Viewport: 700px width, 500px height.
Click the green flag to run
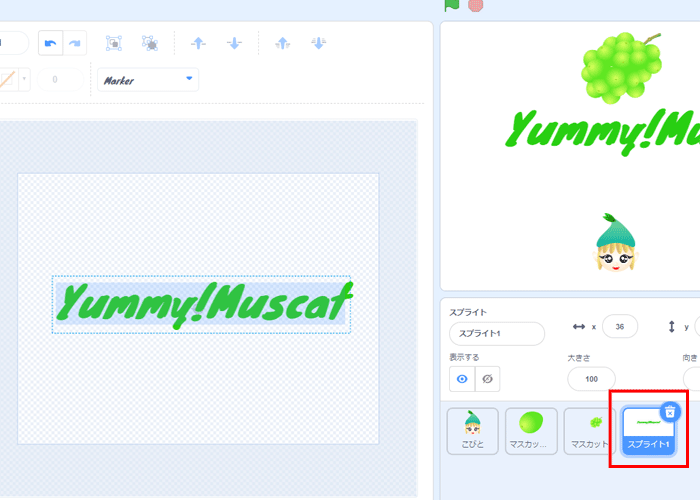452,5
